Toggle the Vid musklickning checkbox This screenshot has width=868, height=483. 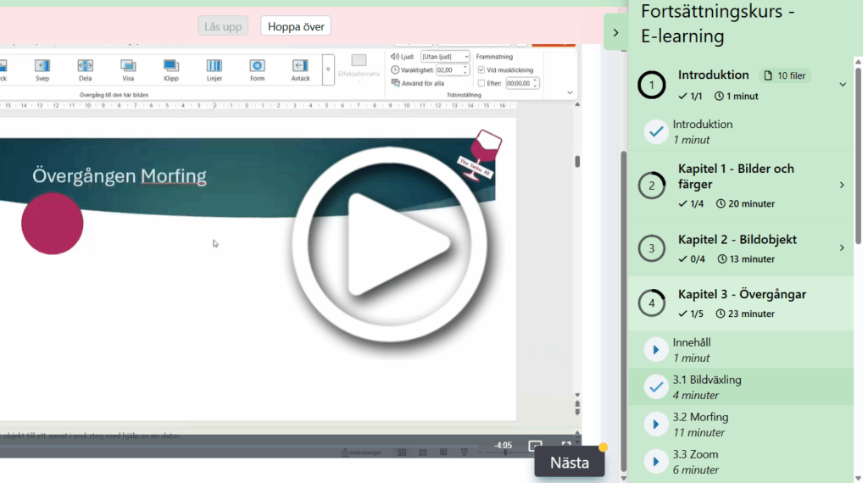click(x=481, y=70)
